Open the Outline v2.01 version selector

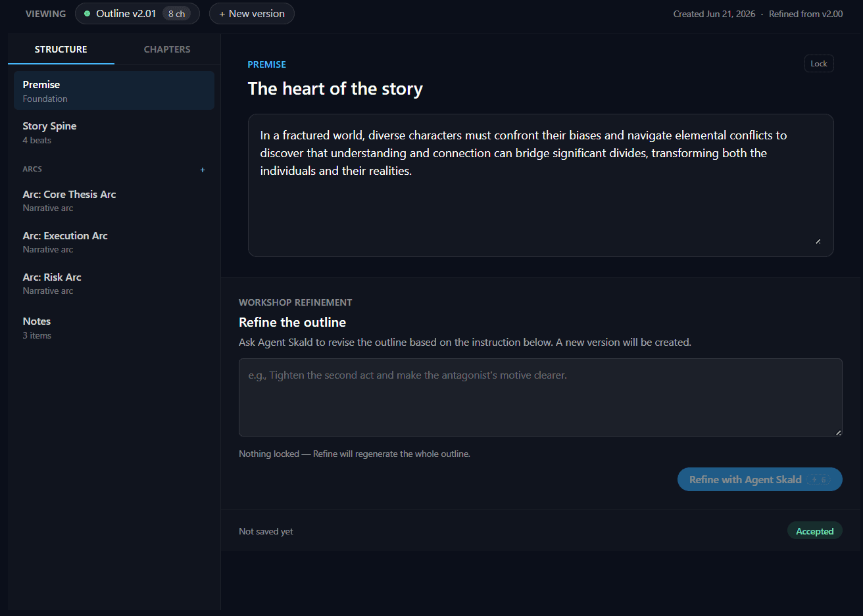(137, 14)
